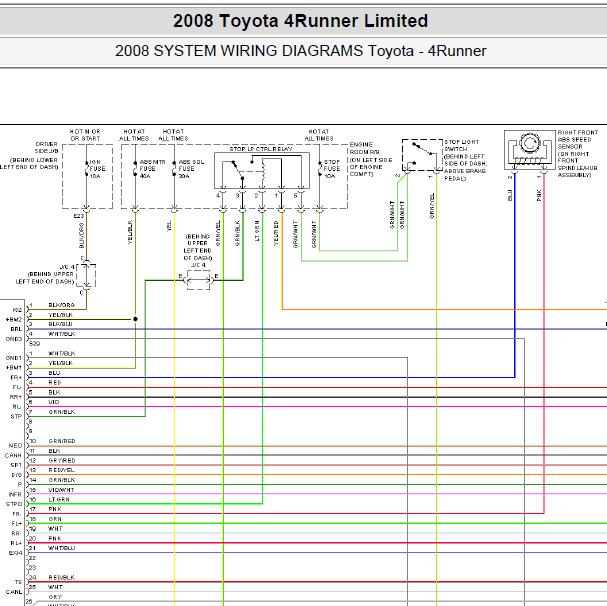The width and height of the screenshot is (607, 606).
Task: Click the 'RIGHT FRONT ABS SPEED SENSOR' description
Action: [x=578, y=154]
